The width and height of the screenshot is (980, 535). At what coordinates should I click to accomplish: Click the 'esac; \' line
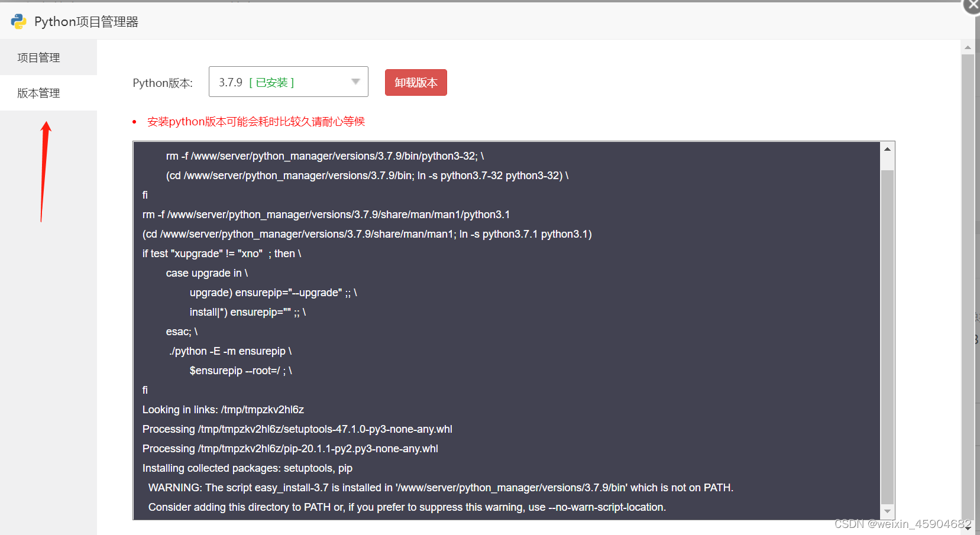pyautogui.click(x=182, y=332)
